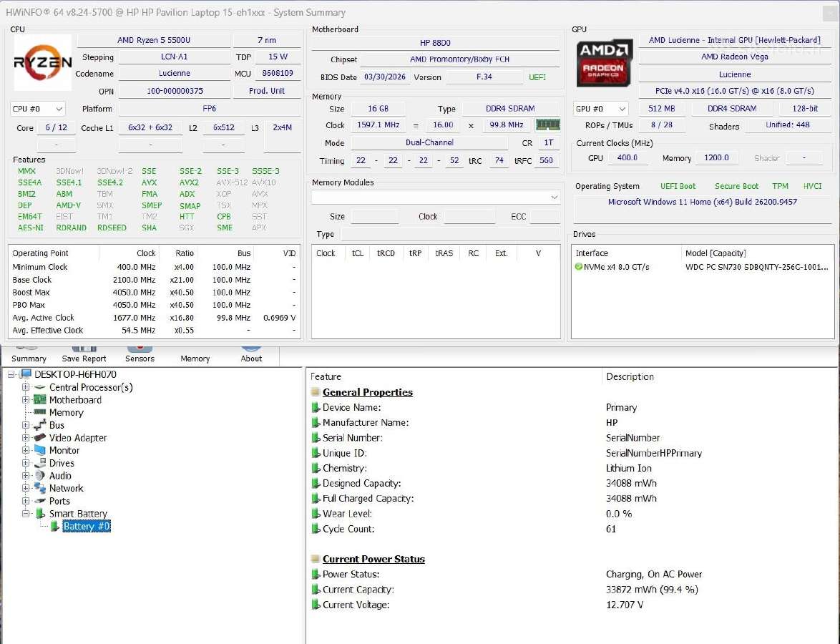Viewport: 840px width, 644px height.
Task: Collapse the Smart Battery node
Action: [x=25, y=513]
